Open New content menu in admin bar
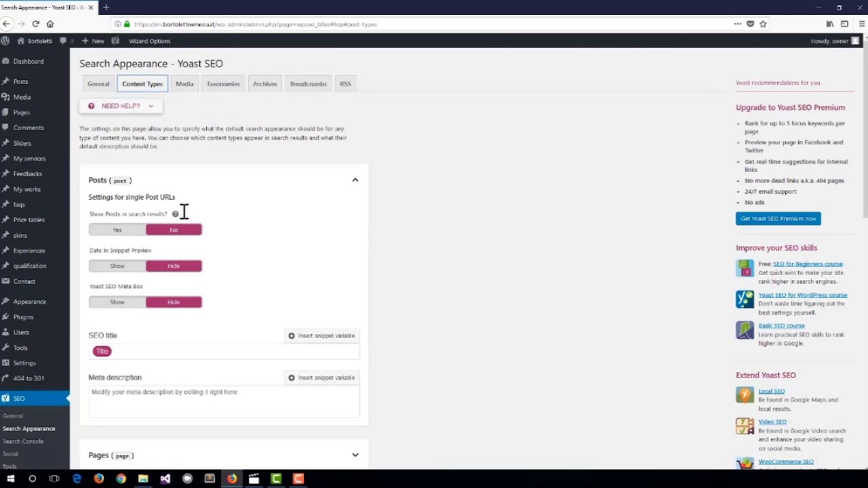The image size is (868, 488). (x=93, y=41)
